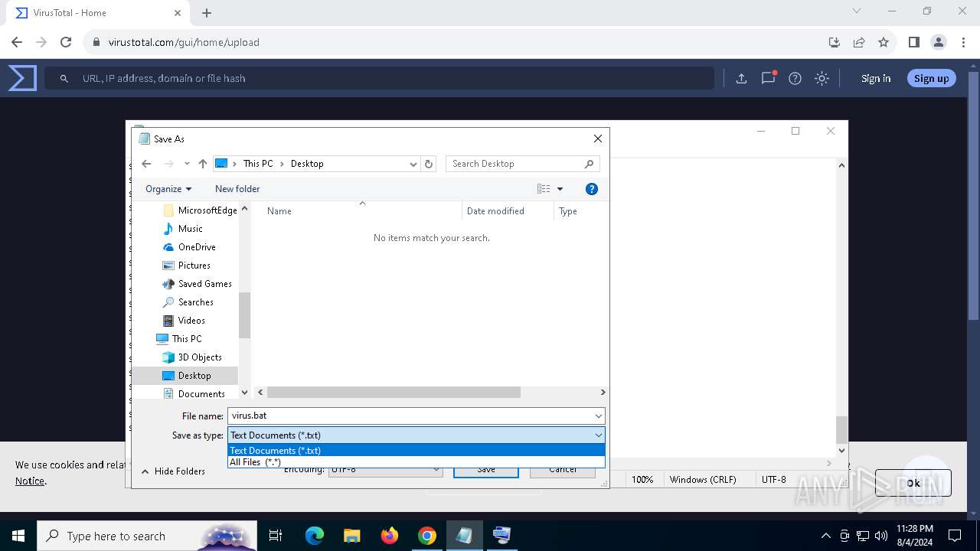Open File Explorer from taskbar
This screenshot has height=551, width=980.
click(351, 536)
